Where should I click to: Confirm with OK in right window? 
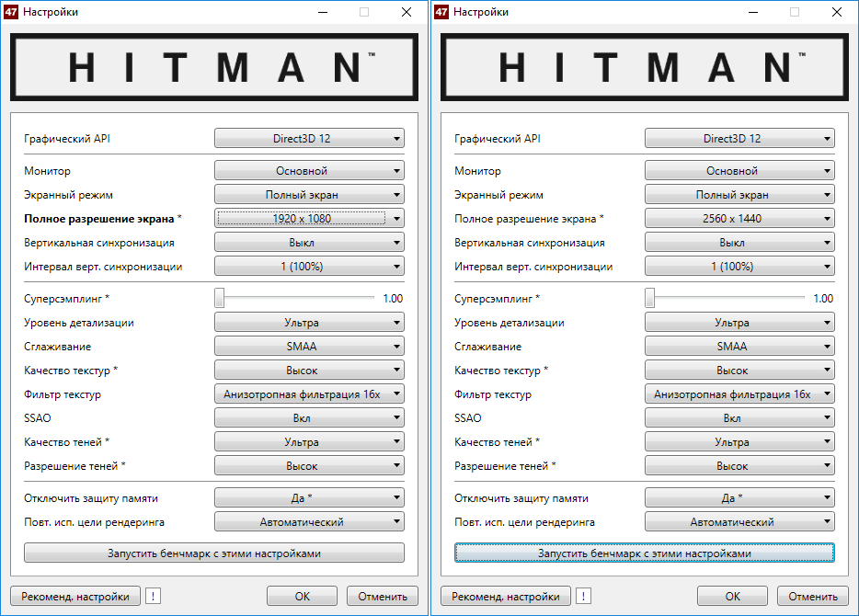point(733,597)
